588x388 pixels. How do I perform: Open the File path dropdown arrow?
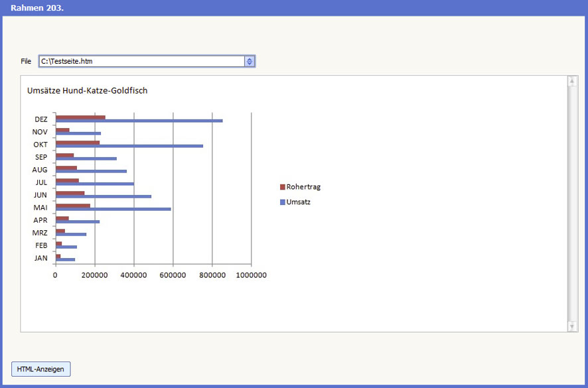click(250, 61)
